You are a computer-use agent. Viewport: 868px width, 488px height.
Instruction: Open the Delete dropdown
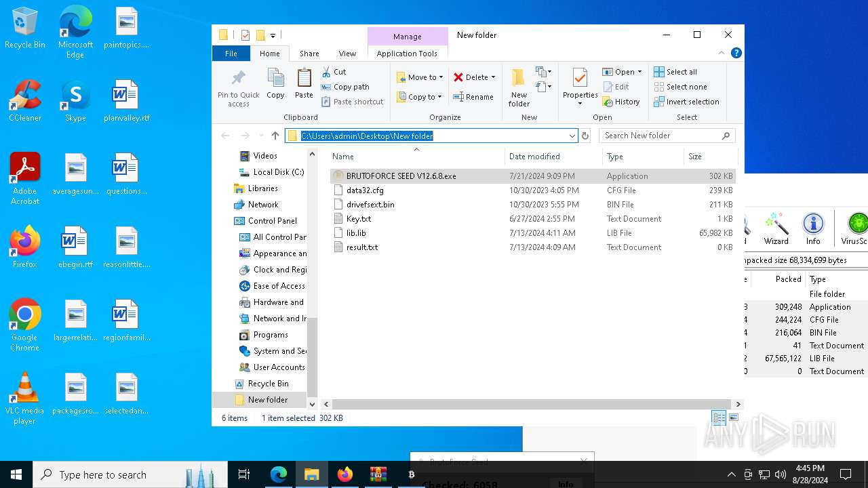(x=475, y=77)
